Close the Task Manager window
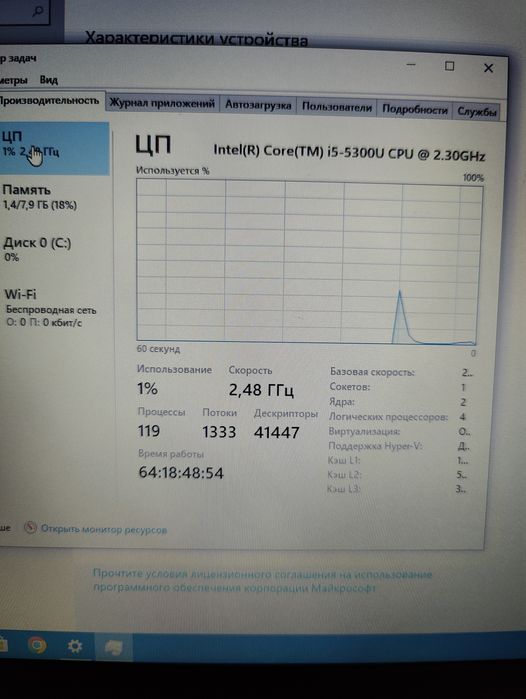This screenshot has width=526, height=699. click(x=488, y=68)
